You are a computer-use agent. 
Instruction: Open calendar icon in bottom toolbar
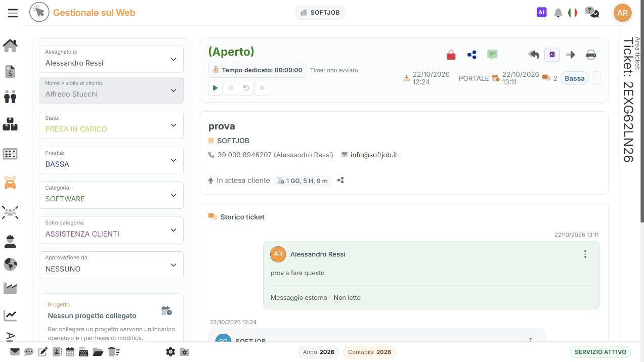coord(70,352)
